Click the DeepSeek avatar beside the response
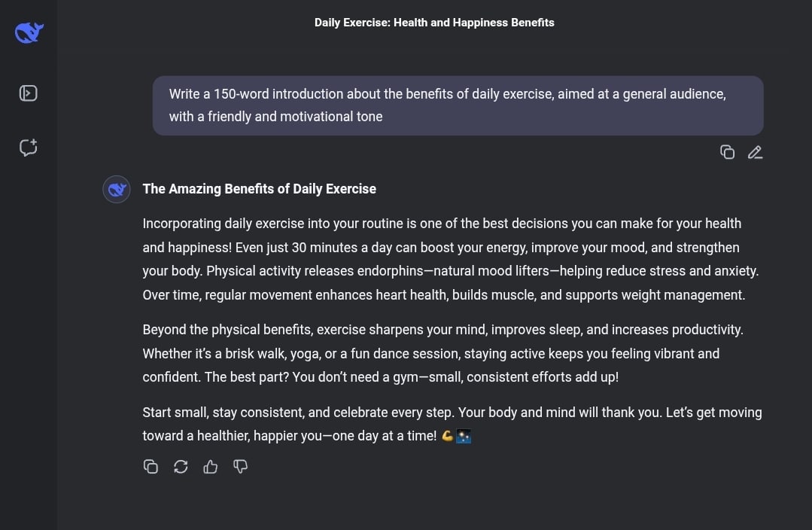Image resolution: width=812 pixels, height=530 pixels. (x=117, y=189)
